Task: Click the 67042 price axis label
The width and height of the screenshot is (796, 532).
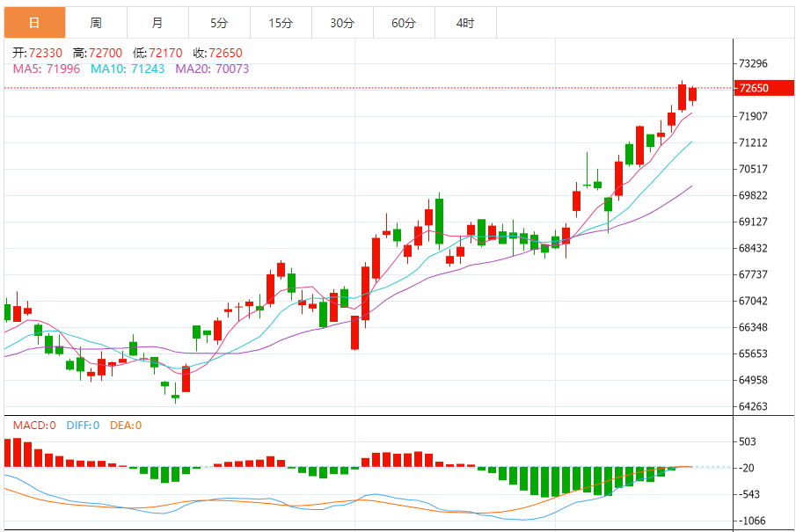Action: [754, 301]
